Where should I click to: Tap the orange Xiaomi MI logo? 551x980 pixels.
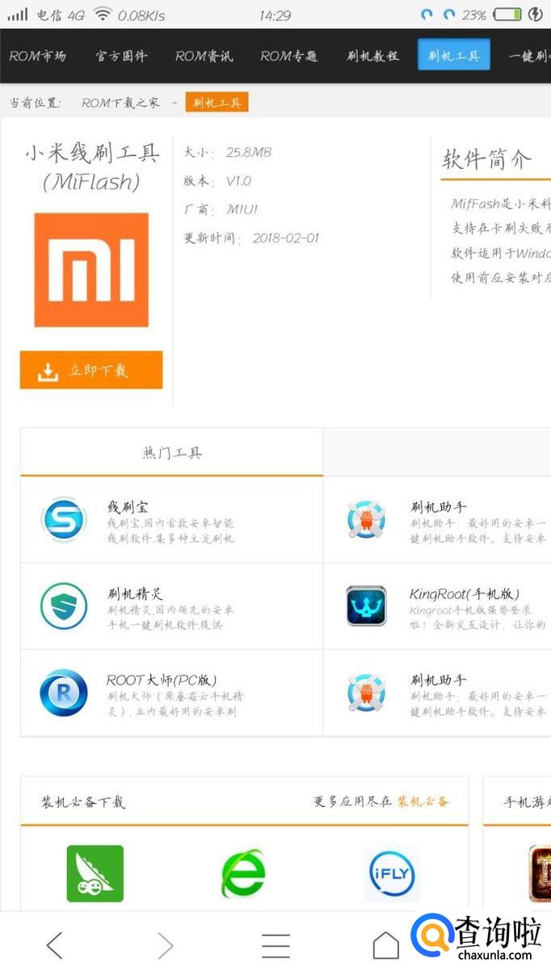point(91,270)
